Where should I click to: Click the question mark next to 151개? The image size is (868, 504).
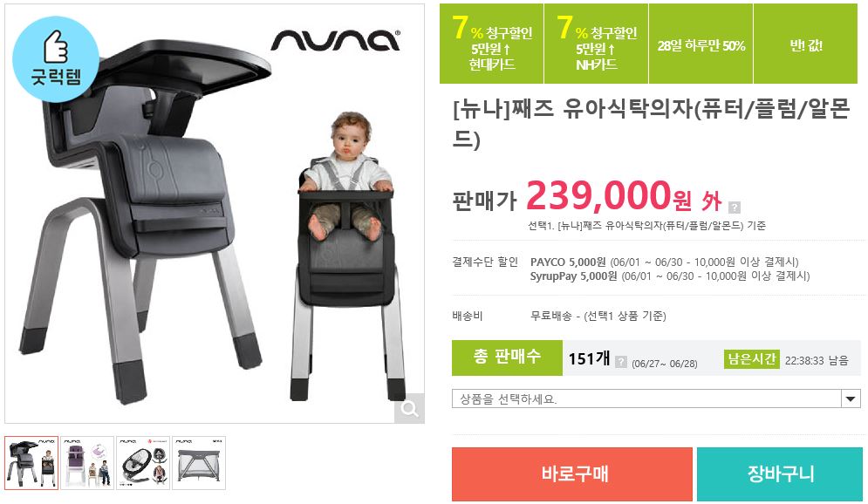pos(621,362)
